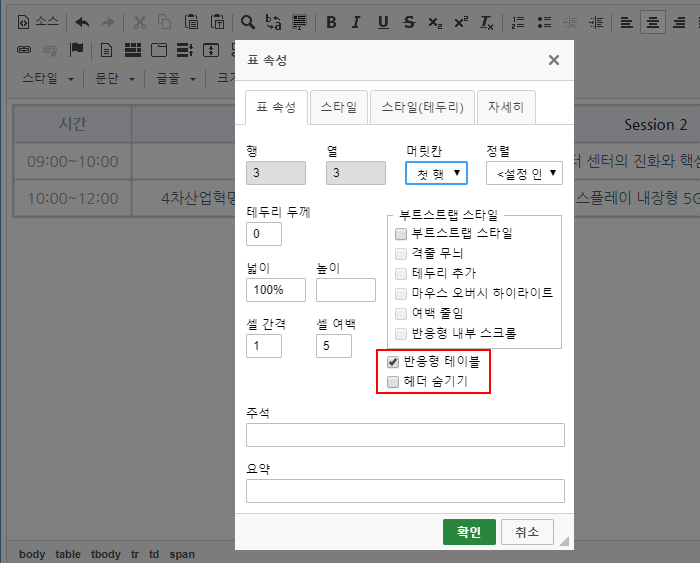Screen dimensions: 700x563
Task: Check the 테두리 추가 option
Action: click(401, 273)
